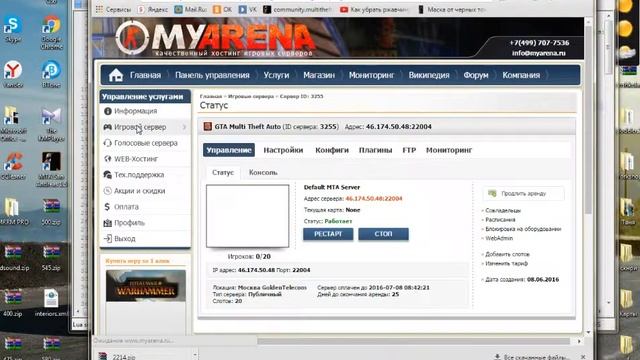Switch to the Настройки server tab

point(283,150)
